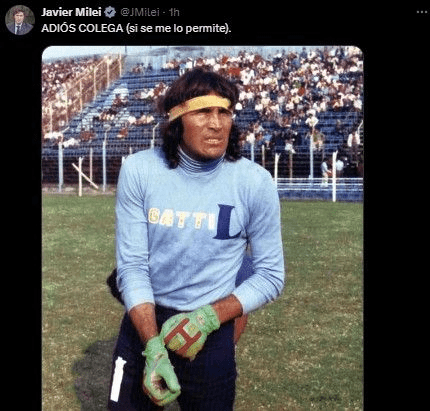
Task: Click the GATTI lettering on the jersey
Action: (x=181, y=219)
